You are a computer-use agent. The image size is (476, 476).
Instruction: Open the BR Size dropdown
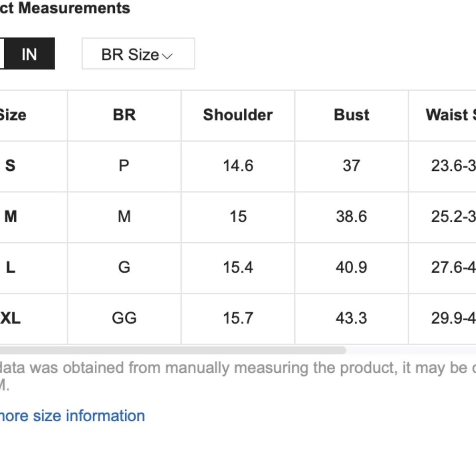click(x=138, y=54)
